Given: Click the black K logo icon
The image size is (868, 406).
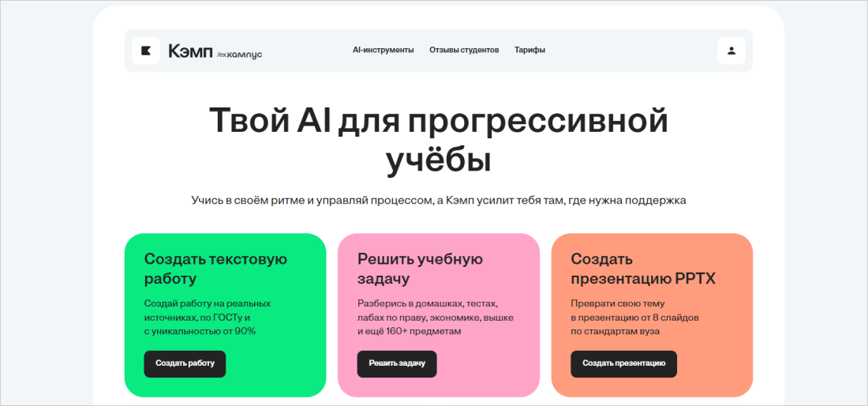Looking at the screenshot, I should point(146,51).
